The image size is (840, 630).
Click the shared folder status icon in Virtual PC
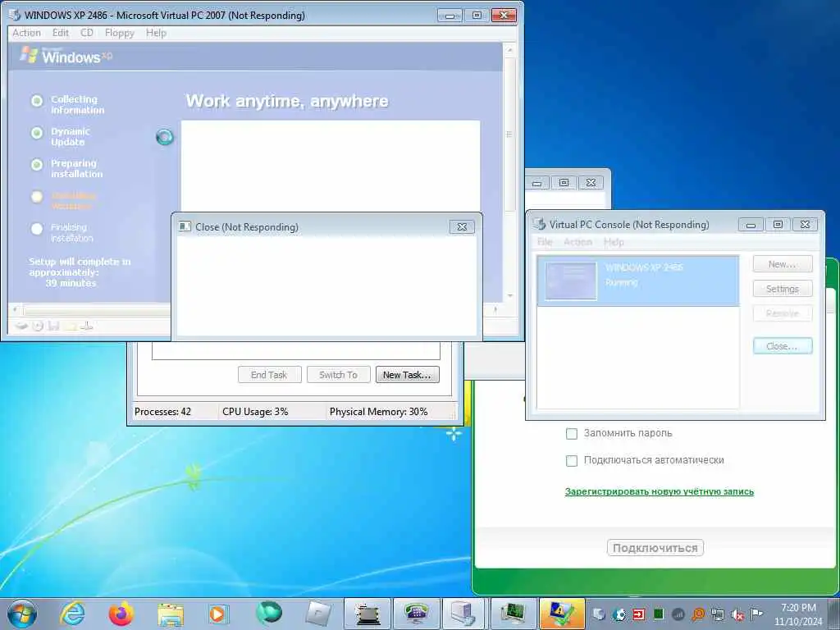point(71,326)
